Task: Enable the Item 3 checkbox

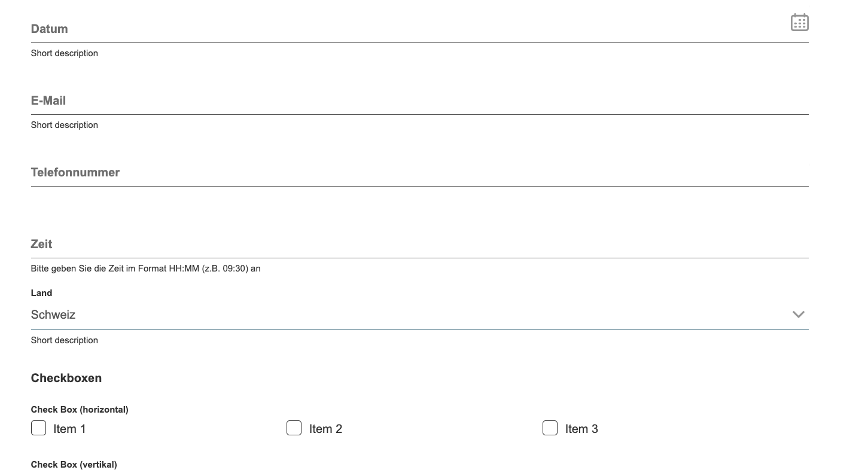Action: coord(550,428)
